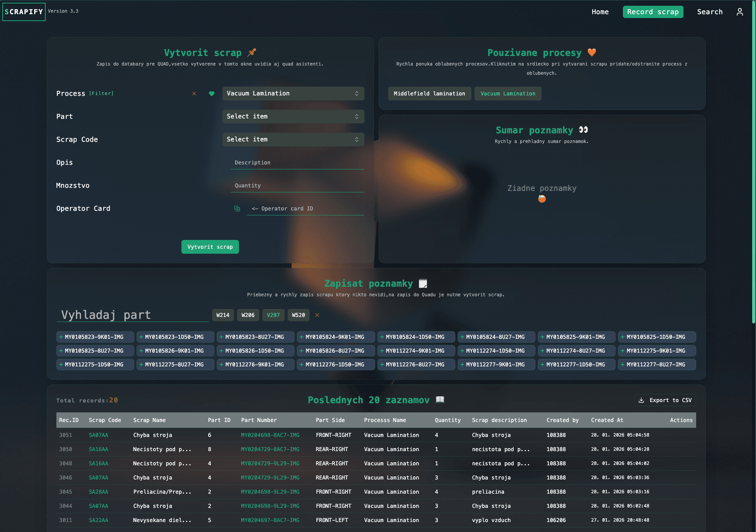This screenshot has height=532, width=756.
Task: Clear the process filter with the X icon
Action: pos(194,94)
